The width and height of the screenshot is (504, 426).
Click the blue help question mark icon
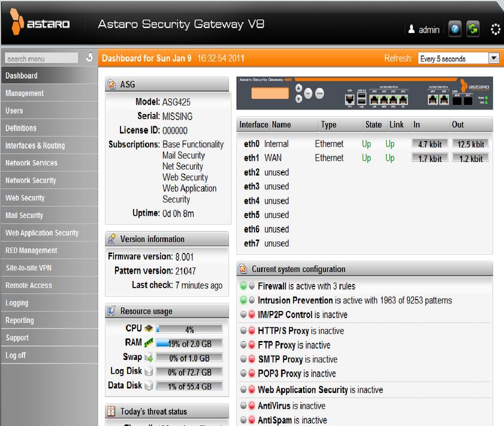(x=455, y=29)
